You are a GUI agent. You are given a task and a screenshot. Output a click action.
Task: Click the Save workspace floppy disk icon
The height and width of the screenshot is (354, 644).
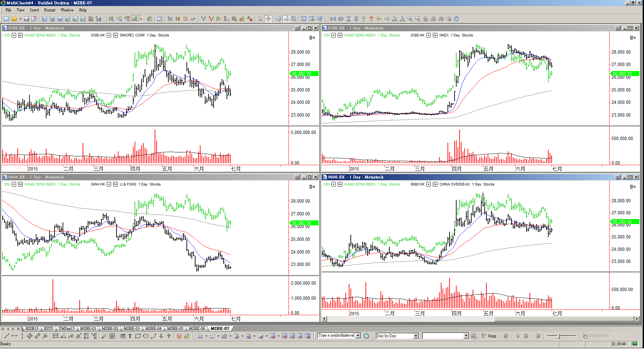26,19
